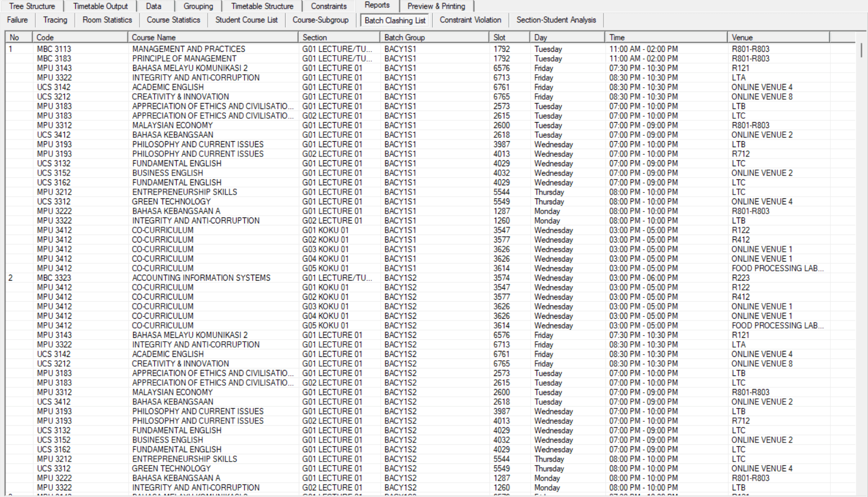
Task: Go to the Grouping tab
Action: coord(198,6)
